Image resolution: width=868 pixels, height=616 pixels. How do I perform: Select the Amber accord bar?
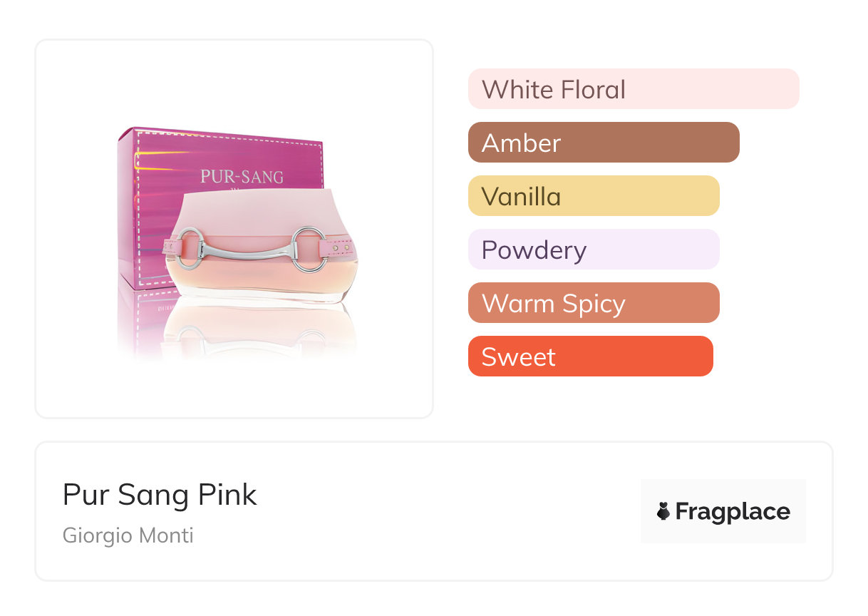603,143
